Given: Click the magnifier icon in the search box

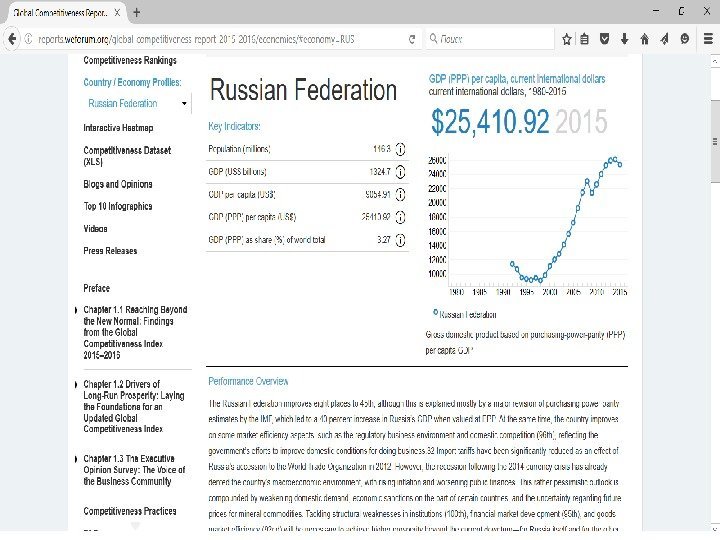Looking at the screenshot, I should [x=433, y=39].
